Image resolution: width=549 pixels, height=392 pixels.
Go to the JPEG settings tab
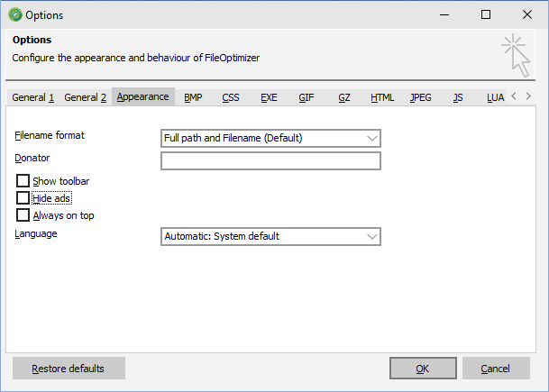tap(420, 97)
